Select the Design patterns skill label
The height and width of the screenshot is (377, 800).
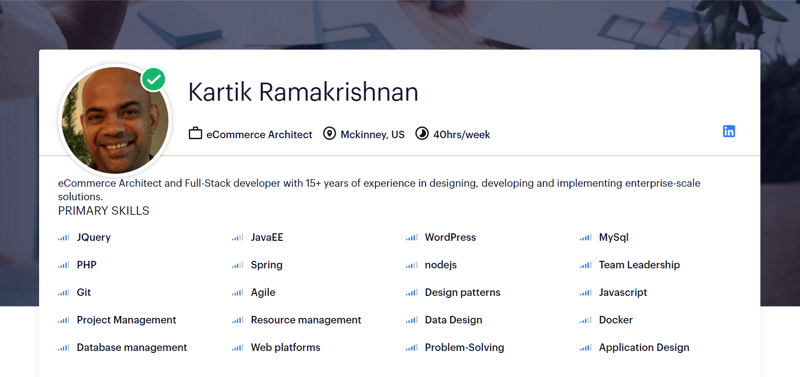(462, 293)
